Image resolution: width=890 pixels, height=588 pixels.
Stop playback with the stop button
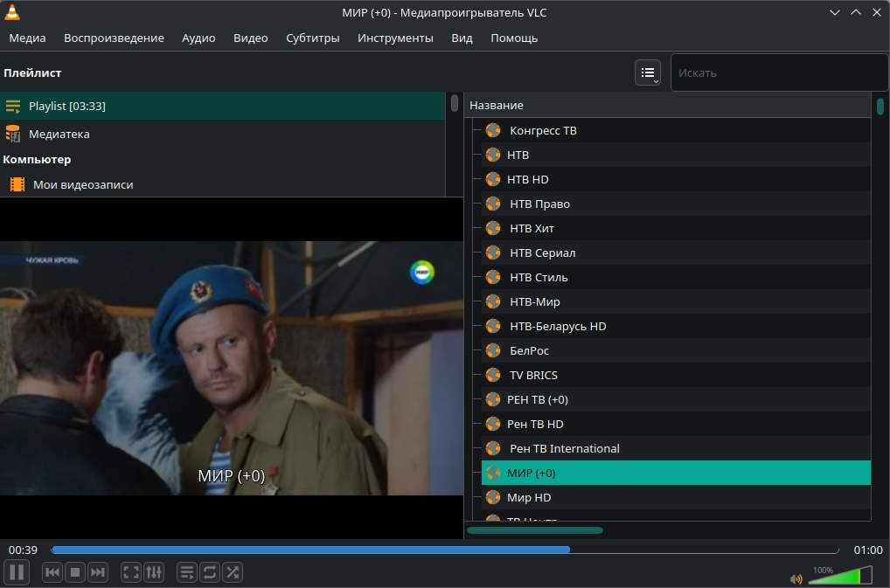(75, 572)
